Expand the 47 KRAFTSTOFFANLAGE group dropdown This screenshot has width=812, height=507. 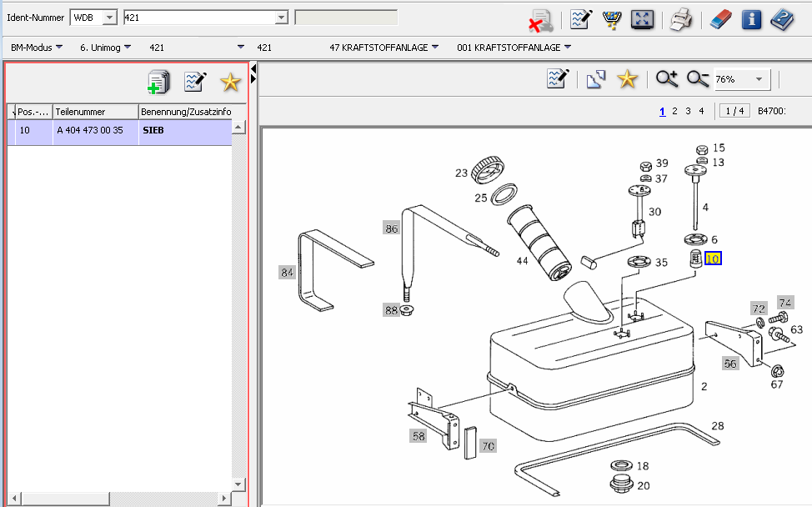[x=434, y=48]
